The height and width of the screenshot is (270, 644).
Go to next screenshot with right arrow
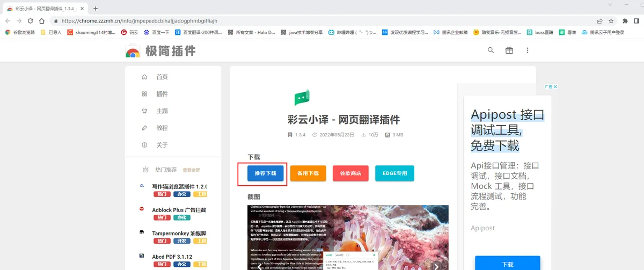pos(436,266)
